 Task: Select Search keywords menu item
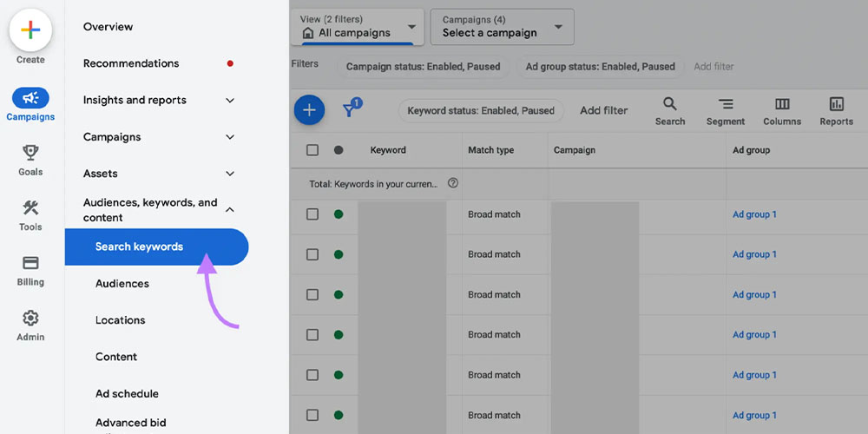click(156, 247)
